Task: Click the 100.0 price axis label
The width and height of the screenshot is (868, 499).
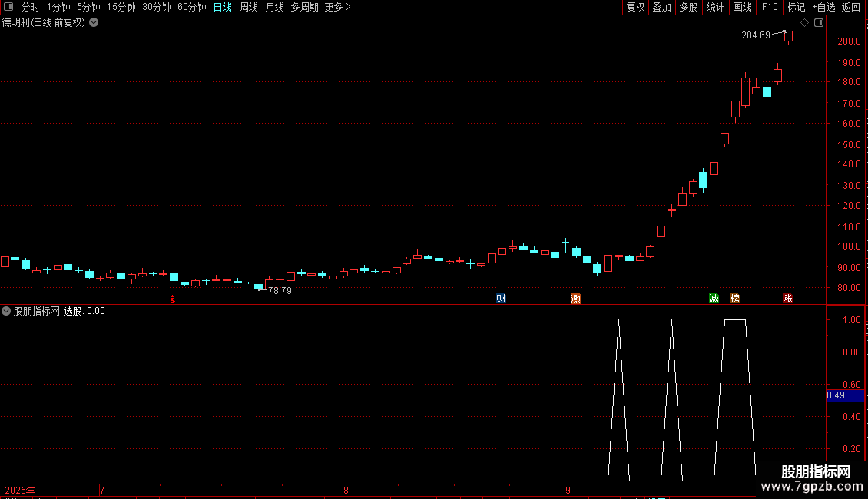Action: [x=849, y=246]
